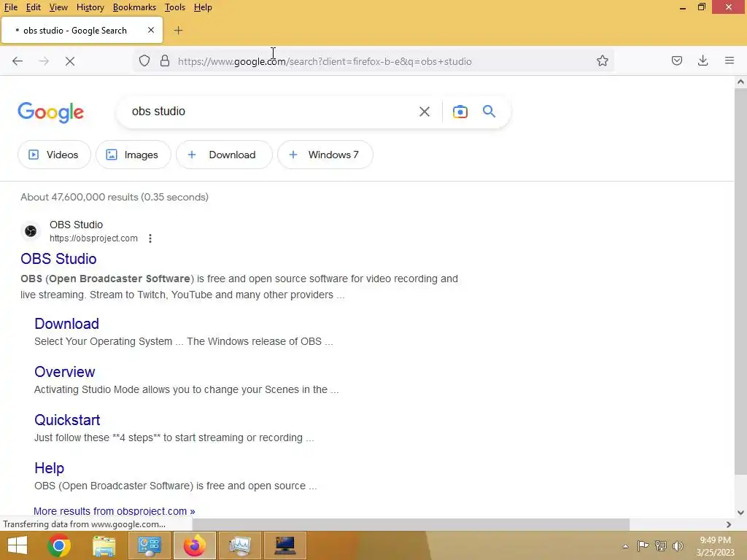This screenshot has width=747, height=560.
Task: Stop loading the page
Action: tap(70, 61)
